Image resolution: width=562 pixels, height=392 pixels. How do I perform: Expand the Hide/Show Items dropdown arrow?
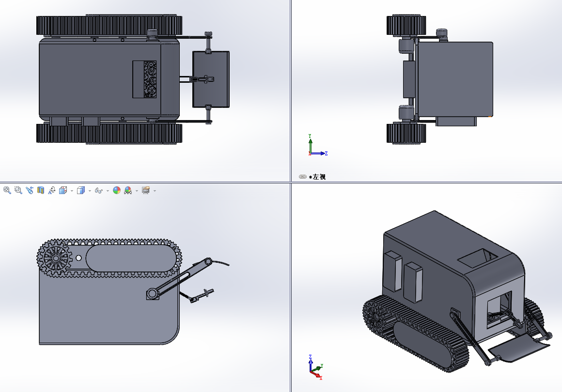(x=108, y=191)
